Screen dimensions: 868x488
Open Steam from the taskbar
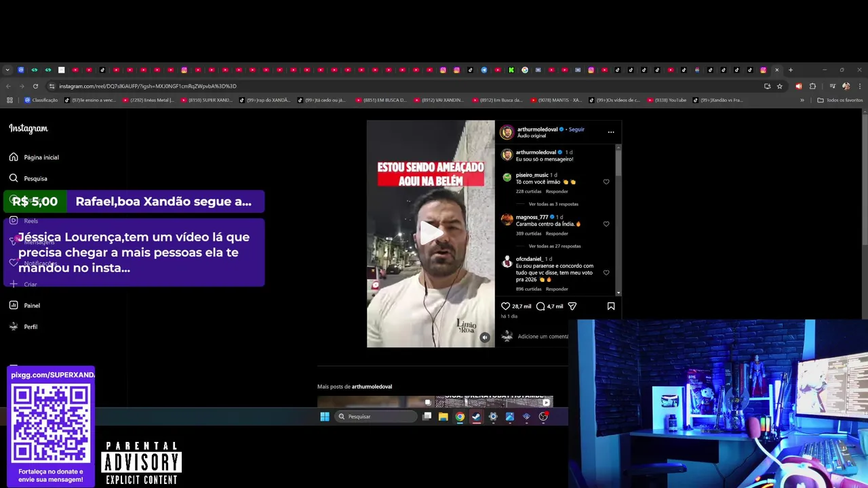click(x=476, y=417)
